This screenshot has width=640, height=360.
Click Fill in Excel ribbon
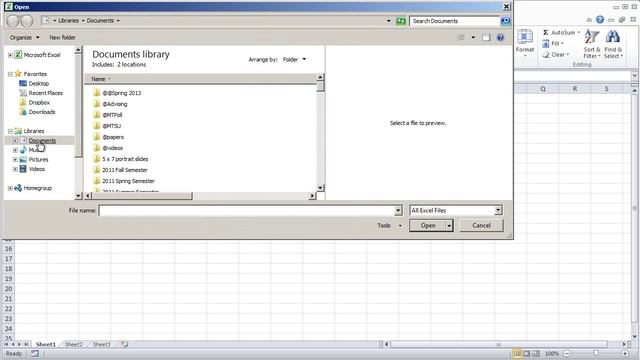(553, 43)
